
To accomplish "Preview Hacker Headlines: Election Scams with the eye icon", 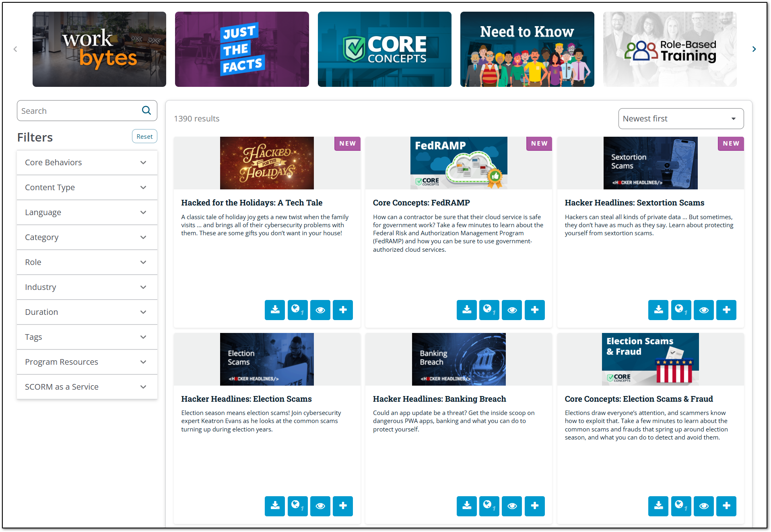I will pyautogui.click(x=320, y=506).
